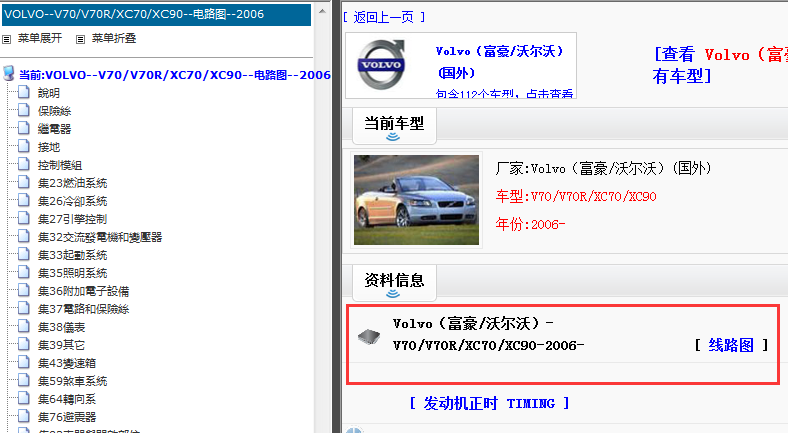Click the page icon next to 集59煞車系統
This screenshot has height=433, width=788.
coord(24,381)
